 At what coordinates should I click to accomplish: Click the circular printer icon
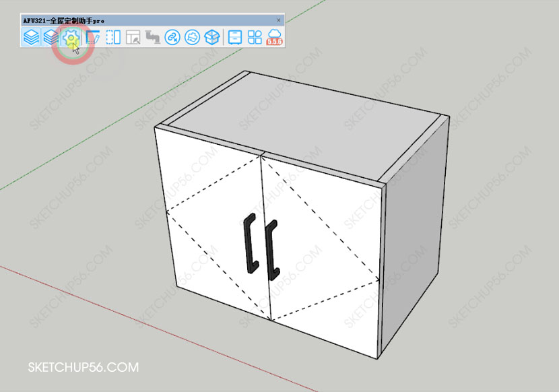pos(193,38)
